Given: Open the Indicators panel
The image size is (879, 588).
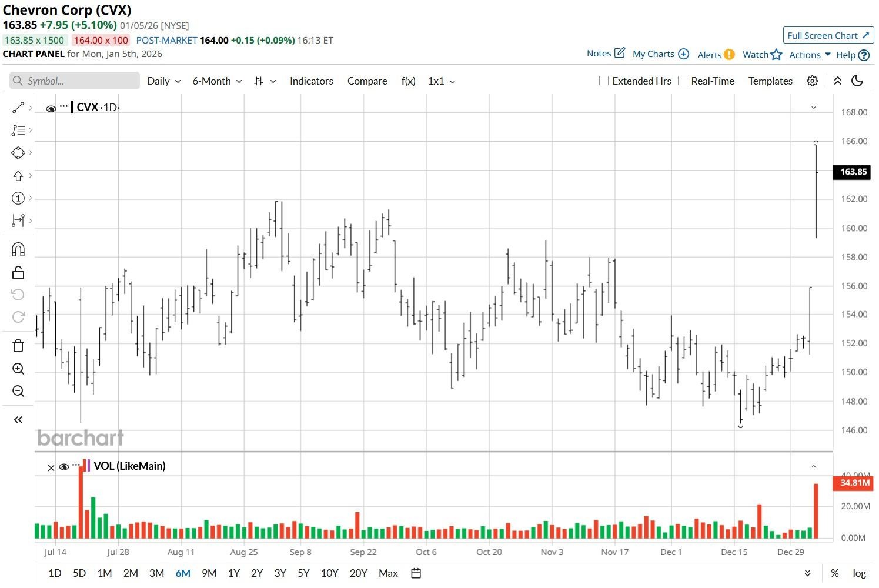Looking at the screenshot, I should tap(312, 81).
